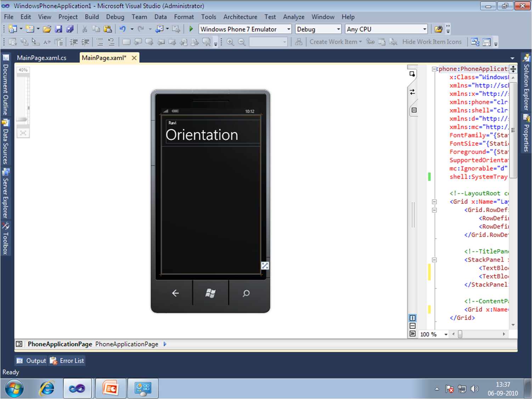532x399 pixels.
Task: Open the Architecture menu
Action: tap(240, 17)
